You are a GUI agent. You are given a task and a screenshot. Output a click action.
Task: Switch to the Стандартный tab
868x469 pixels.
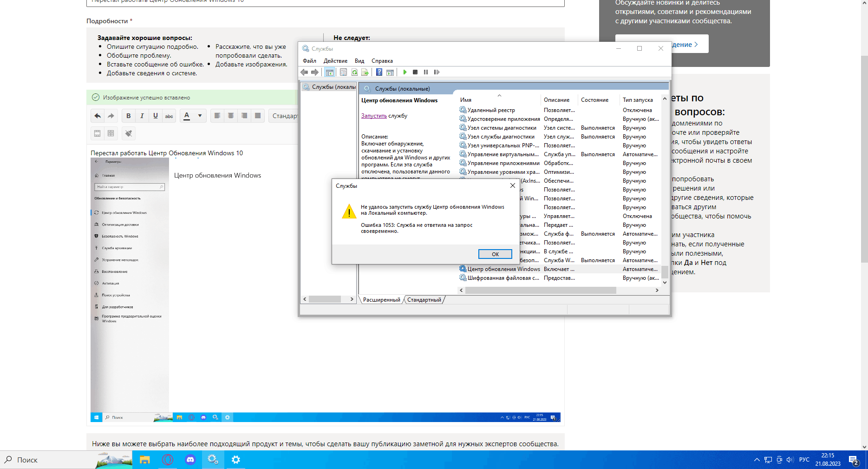coord(424,300)
